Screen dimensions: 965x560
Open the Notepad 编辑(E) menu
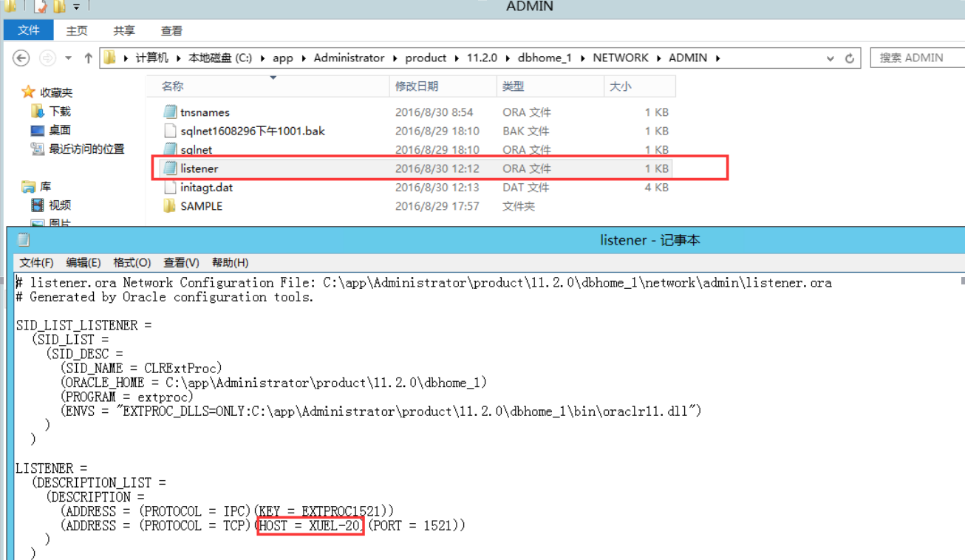click(83, 262)
